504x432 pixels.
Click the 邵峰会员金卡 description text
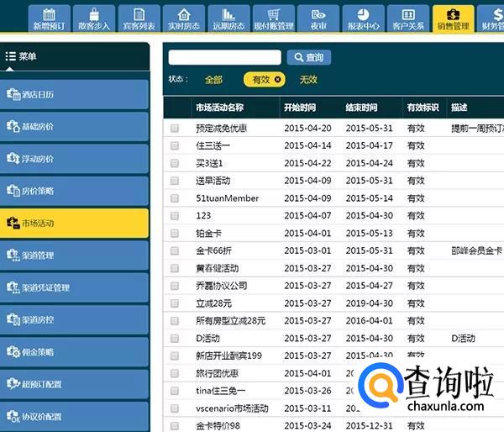[x=476, y=250]
